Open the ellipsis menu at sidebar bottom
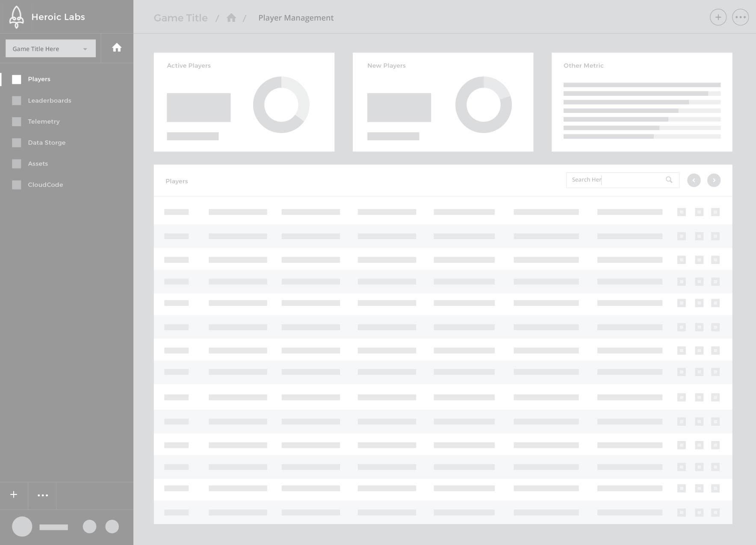The image size is (756, 545). 43,495
